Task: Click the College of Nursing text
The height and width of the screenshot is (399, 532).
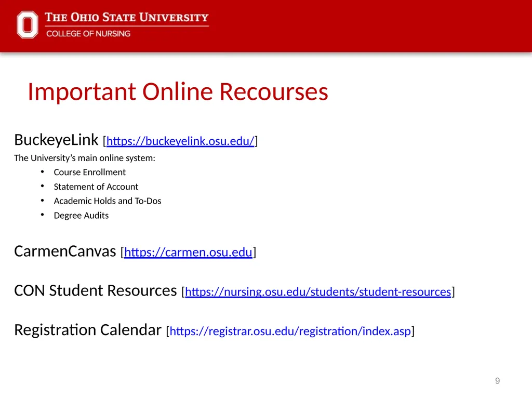Action: pos(88,34)
